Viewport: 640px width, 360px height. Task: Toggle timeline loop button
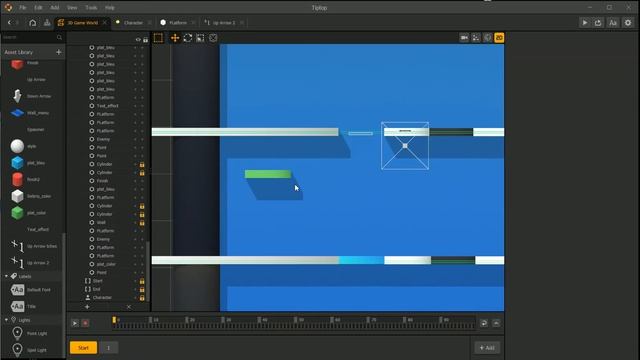pos(484,323)
